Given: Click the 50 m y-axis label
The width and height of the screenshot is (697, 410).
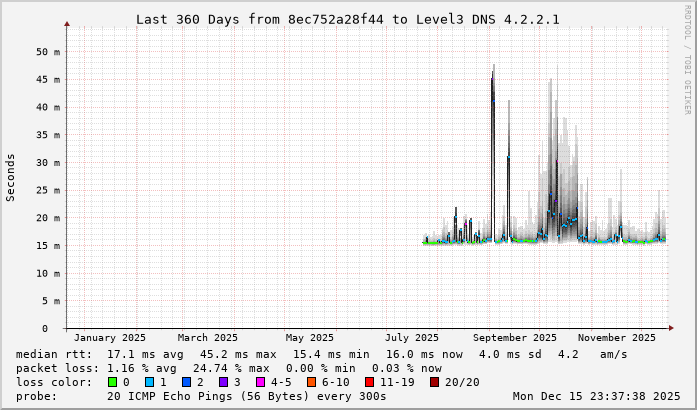Looking at the screenshot, I should [x=48, y=51].
